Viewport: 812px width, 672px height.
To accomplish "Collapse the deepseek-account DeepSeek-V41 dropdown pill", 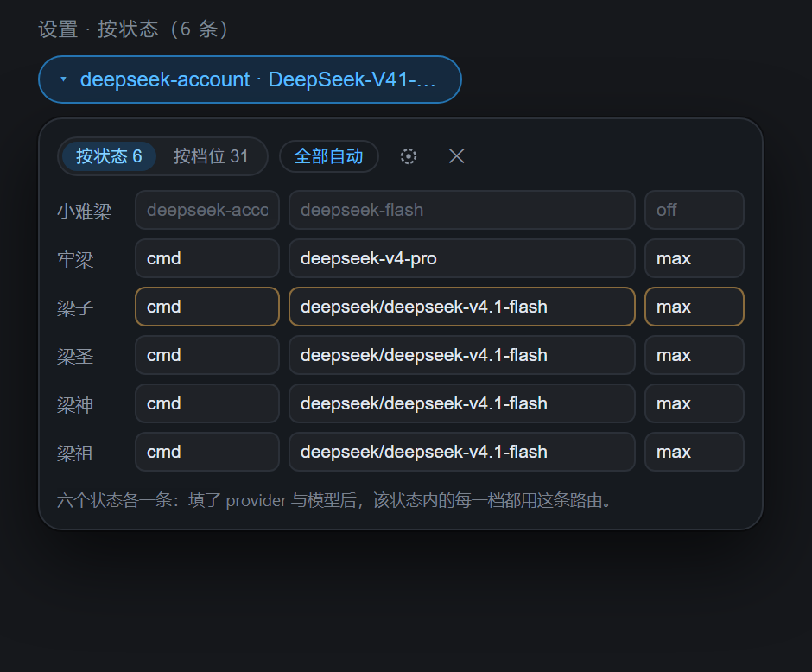I will (250, 79).
